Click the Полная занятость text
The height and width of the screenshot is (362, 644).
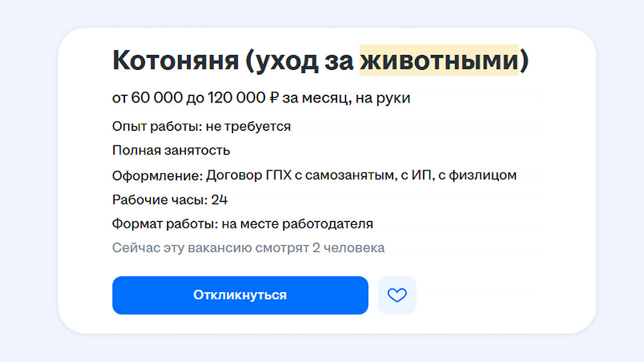click(x=171, y=150)
